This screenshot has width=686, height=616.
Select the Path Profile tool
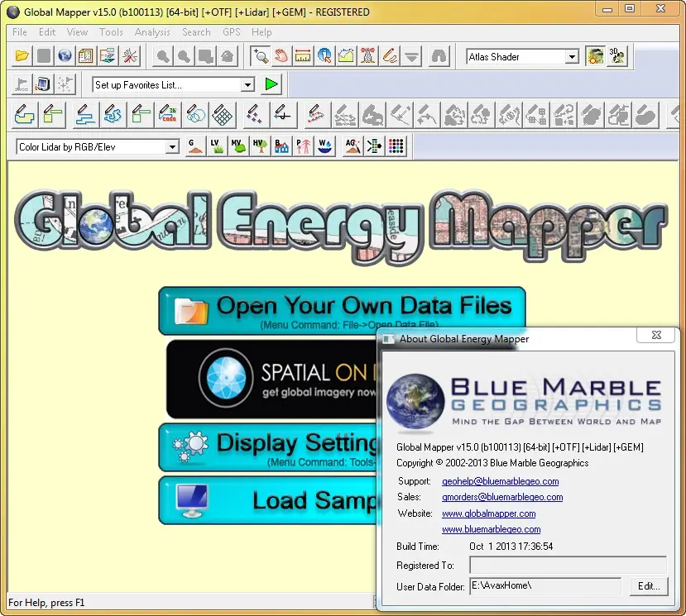click(x=346, y=56)
